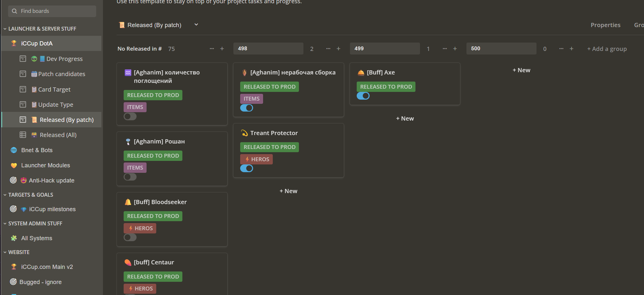Click the puzzle icon beside All Systems

[14, 238]
